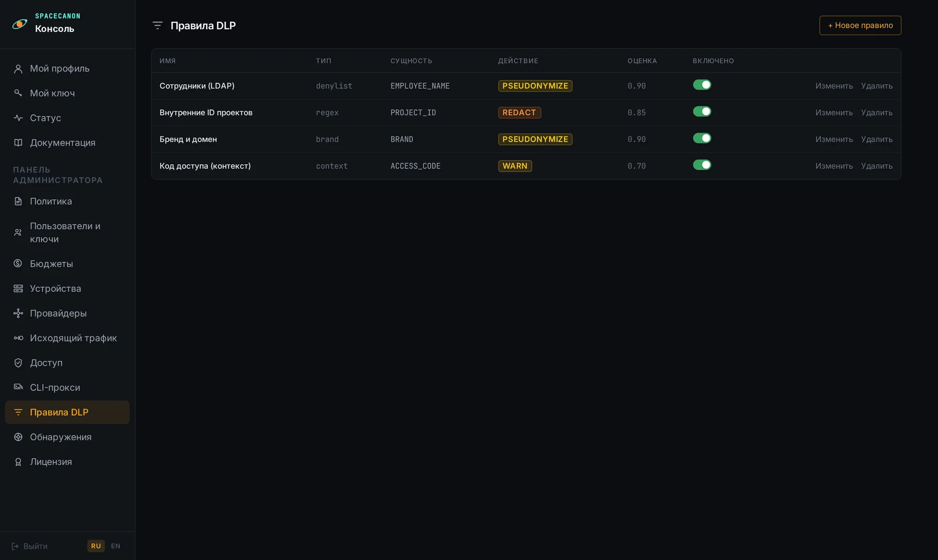The width and height of the screenshot is (938, 560).
Task: Click the Обнаружения radar icon
Action: click(x=18, y=437)
